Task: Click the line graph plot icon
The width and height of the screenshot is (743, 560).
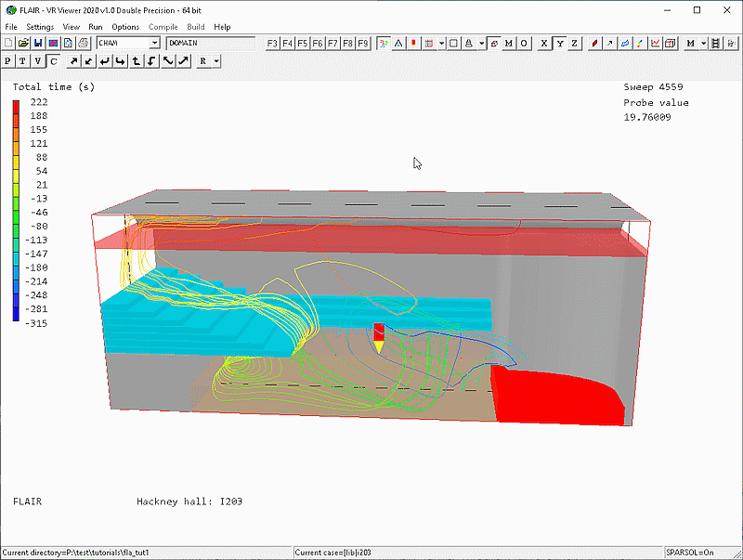Action: 656,43
